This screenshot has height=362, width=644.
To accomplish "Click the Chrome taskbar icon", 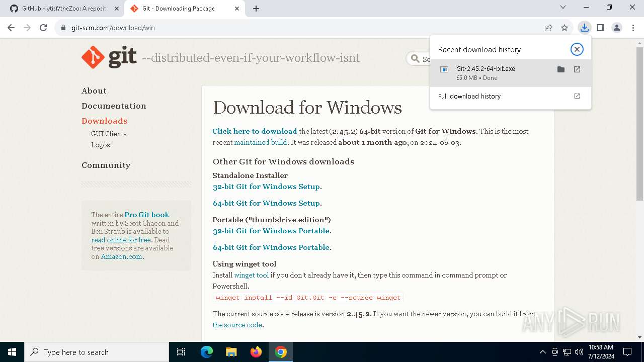I will [281, 352].
